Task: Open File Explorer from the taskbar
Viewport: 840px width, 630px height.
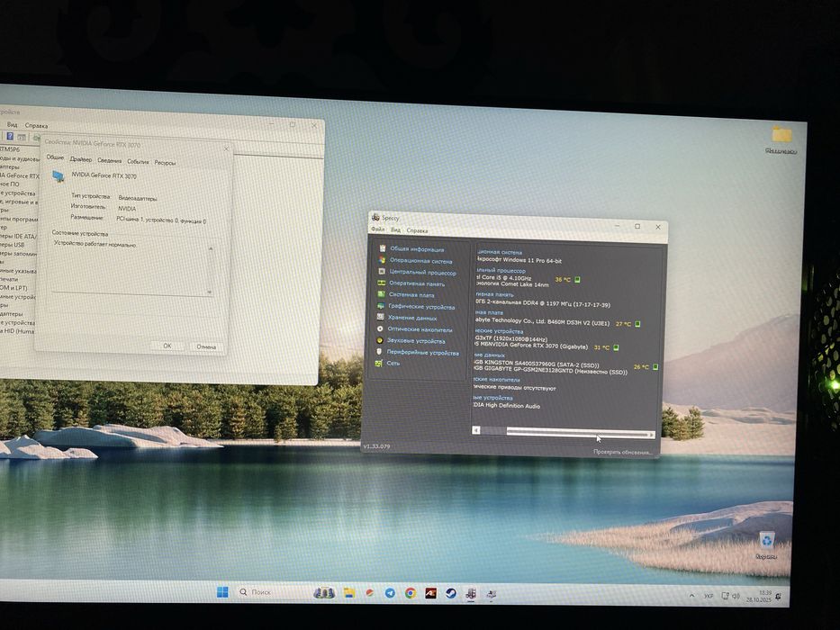Action: click(349, 592)
